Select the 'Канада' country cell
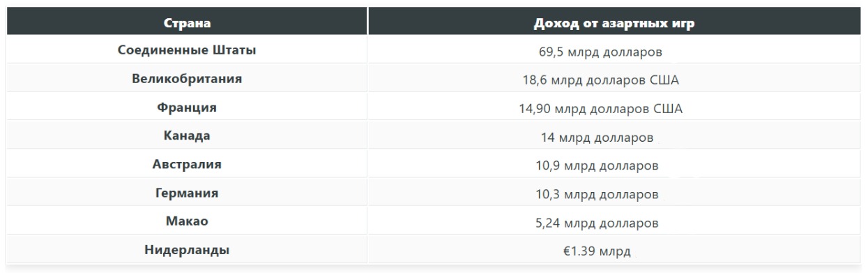868x273 pixels. (187, 136)
